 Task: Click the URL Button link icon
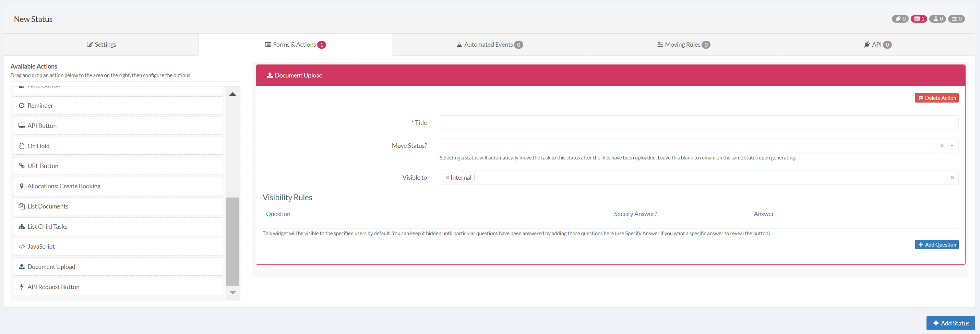pos(22,166)
